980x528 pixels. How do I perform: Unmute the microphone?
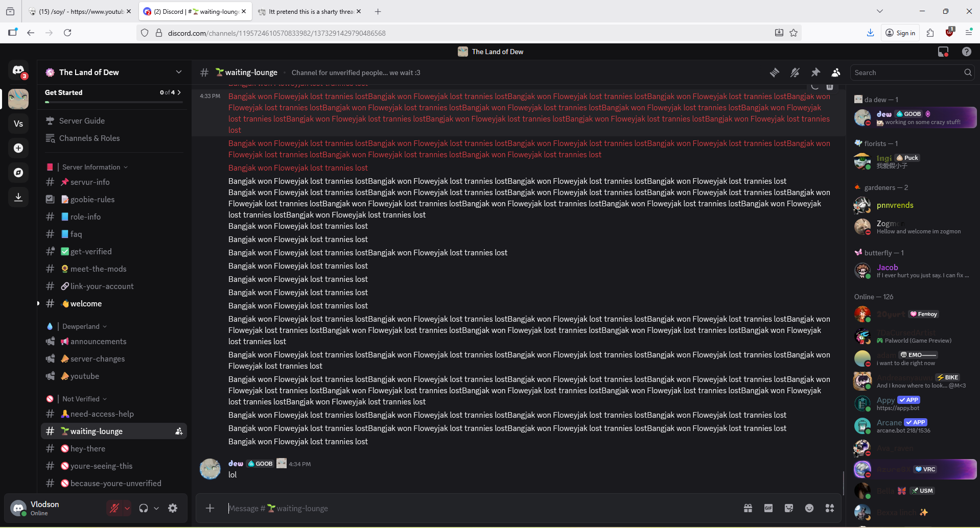click(114, 508)
